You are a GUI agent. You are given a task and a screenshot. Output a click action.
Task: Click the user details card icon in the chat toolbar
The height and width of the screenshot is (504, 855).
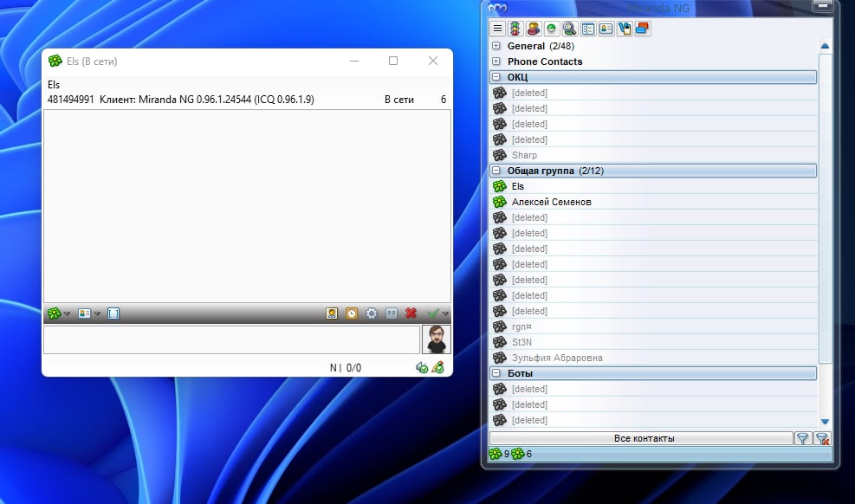(84, 313)
